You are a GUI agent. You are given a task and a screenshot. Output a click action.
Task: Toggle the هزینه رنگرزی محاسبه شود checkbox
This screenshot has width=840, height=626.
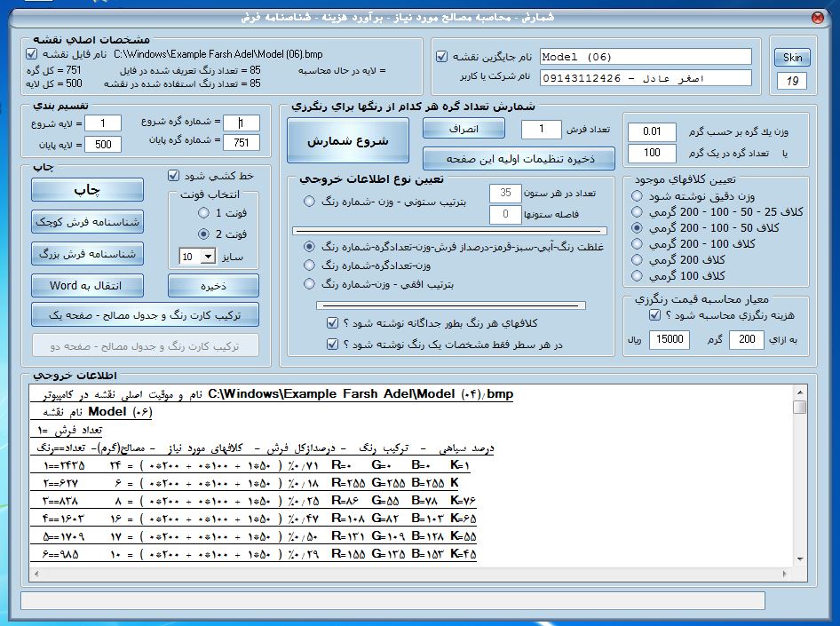tap(654, 315)
